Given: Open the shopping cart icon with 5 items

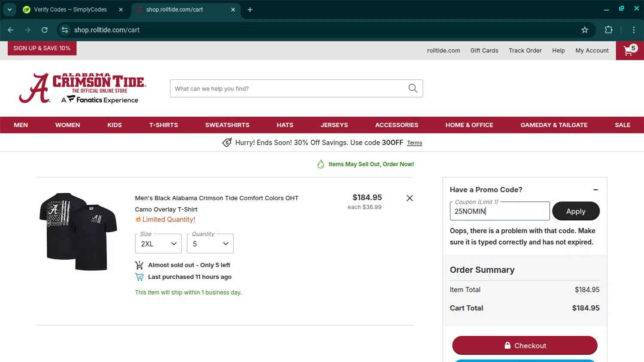Looking at the screenshot, I should point(629,50).
